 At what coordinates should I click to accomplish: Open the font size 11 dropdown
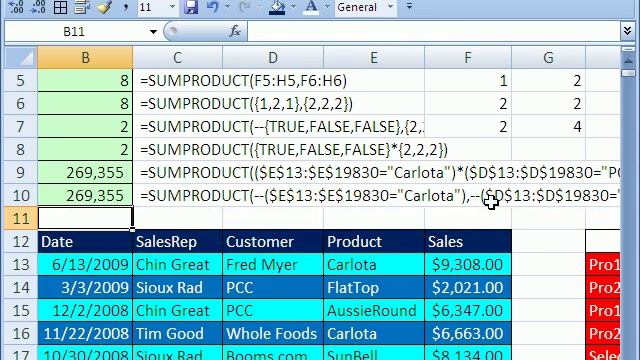[x=172, y=7]
